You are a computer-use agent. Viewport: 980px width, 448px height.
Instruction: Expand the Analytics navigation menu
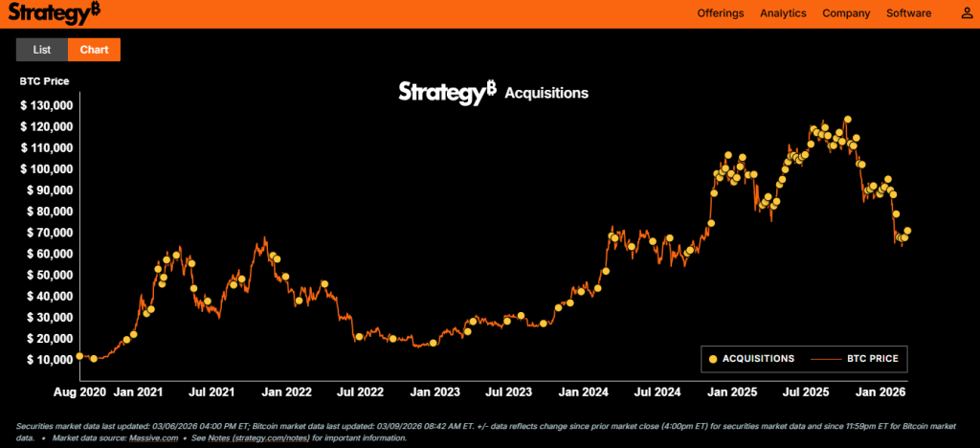point(783,13)
